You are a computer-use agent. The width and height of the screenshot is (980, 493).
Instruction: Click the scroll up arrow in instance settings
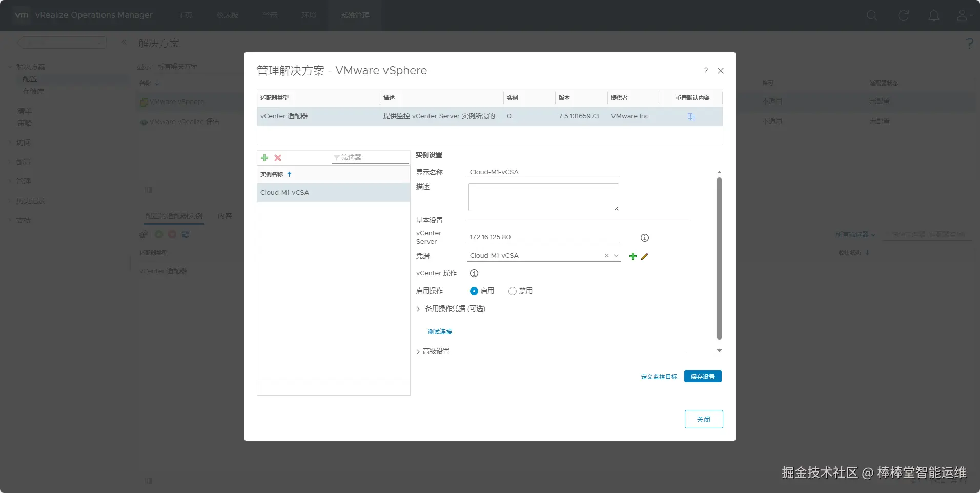[719, 172]
